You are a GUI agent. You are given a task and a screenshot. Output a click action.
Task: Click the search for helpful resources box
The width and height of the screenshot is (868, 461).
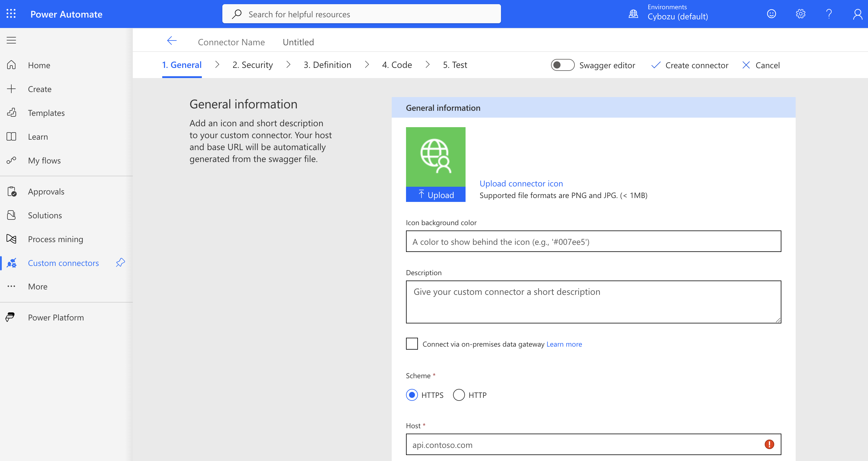click(x=361, y=14)
